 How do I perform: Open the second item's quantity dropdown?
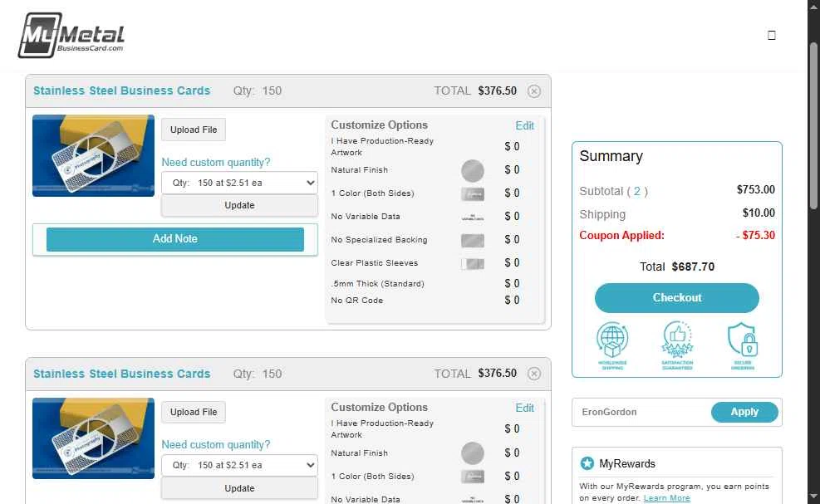[239, 465]
